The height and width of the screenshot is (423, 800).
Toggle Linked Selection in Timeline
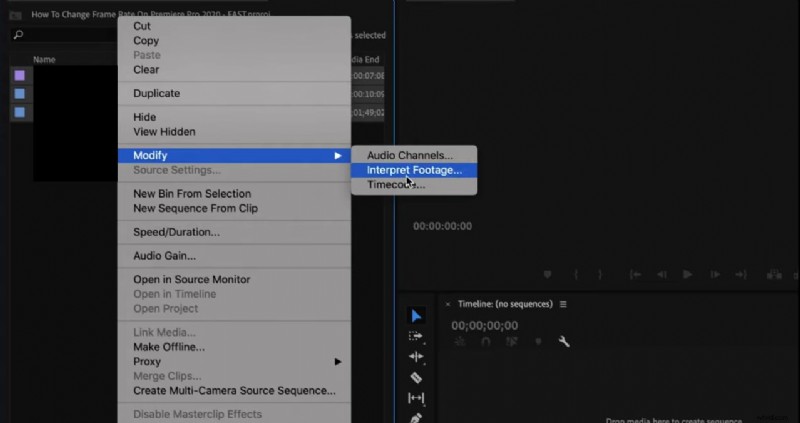[x=512, y=342]
